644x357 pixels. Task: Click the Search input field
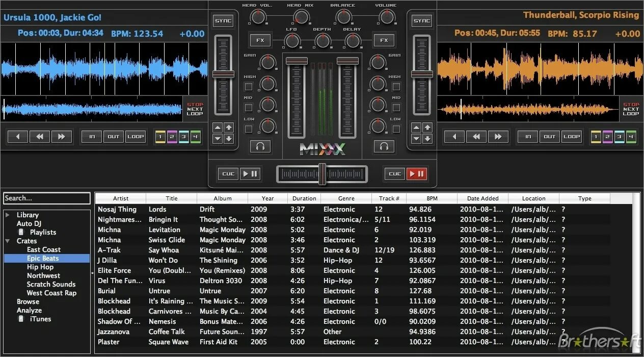pos(47,198)
